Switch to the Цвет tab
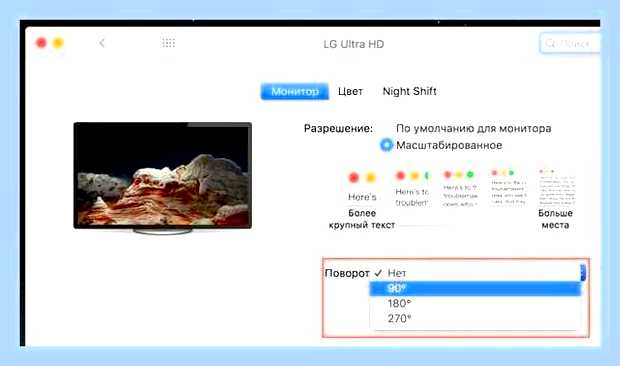Viewport: 620px width, 366px height. (350, 91)
